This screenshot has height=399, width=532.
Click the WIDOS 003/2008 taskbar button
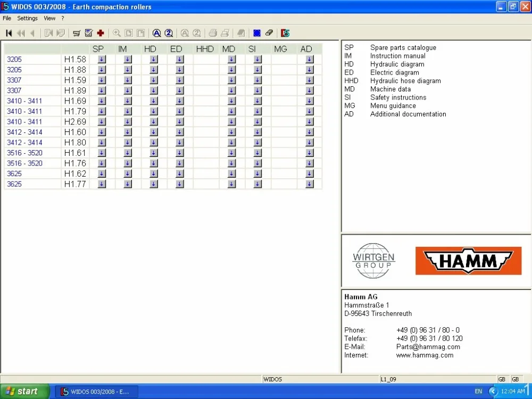(96, 392)
